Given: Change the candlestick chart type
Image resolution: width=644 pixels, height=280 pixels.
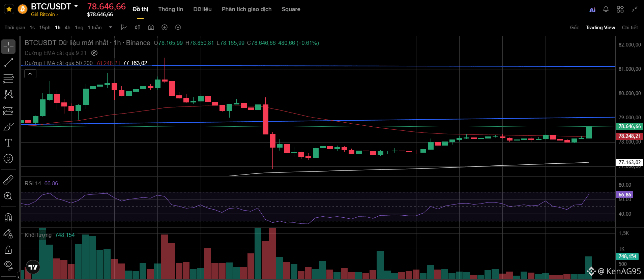Looking at the screenshot, I should 138,28.
